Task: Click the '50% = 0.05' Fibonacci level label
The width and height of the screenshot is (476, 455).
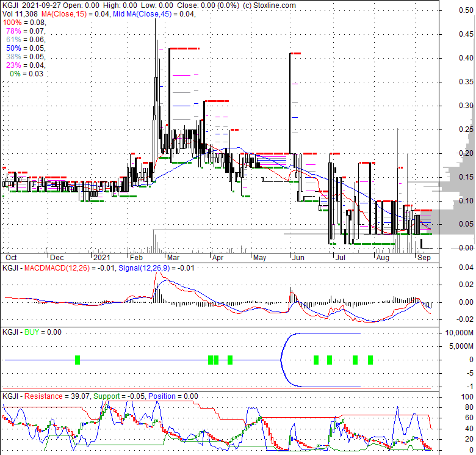Action: click(26, 48)
